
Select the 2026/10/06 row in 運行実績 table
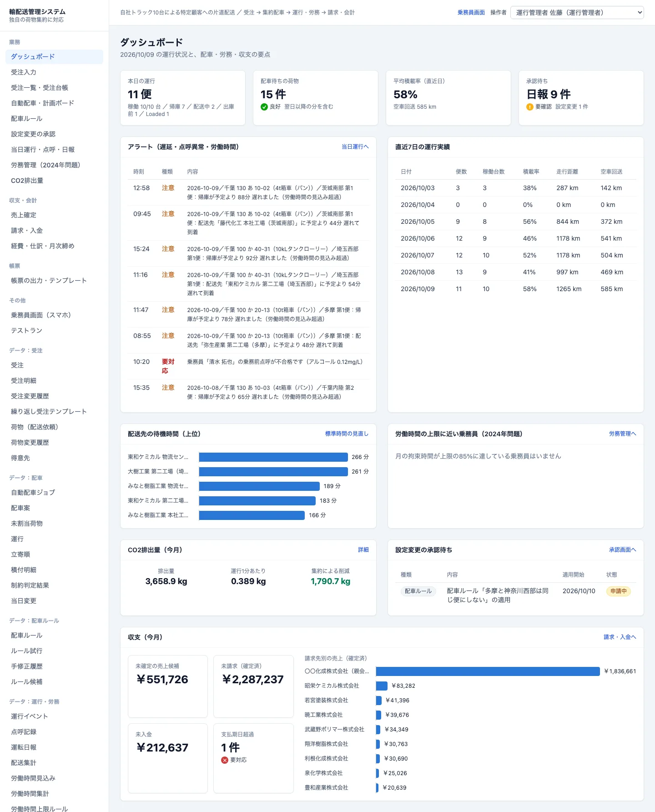(516, 238)
